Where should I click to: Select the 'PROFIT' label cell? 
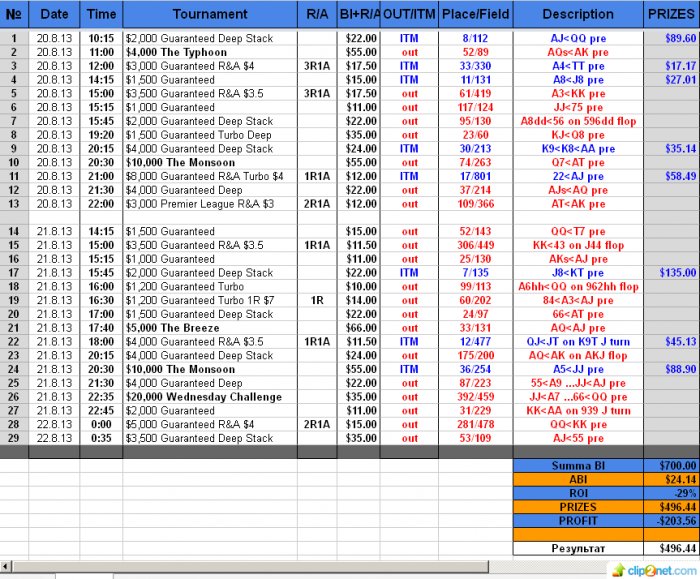point(578,521)
